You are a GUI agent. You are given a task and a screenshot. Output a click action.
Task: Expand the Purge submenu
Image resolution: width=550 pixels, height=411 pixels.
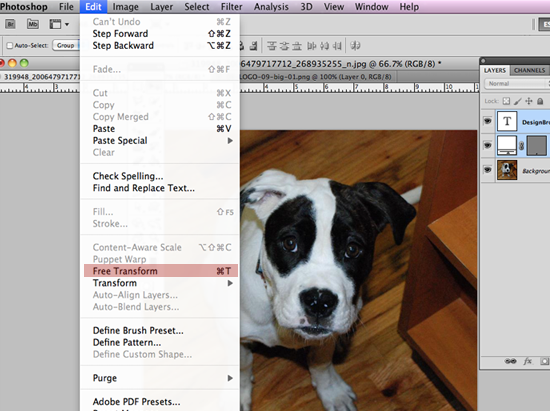click(161, 378)
